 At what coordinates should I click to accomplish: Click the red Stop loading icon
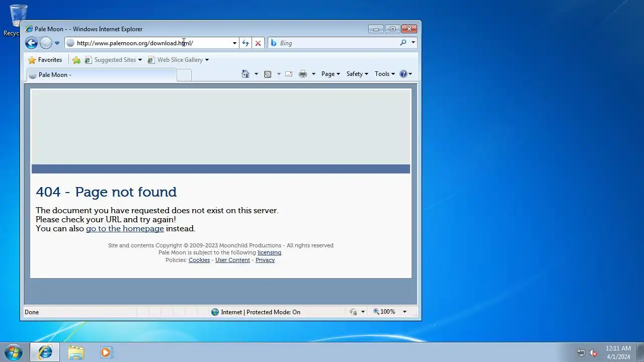258,43
